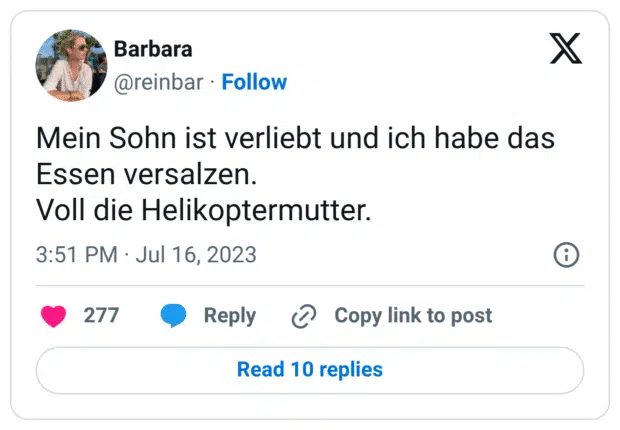Viewport: 620px width, 430px height.
Task: Click the 3:51 PM time text
Action: click(76, 255)
